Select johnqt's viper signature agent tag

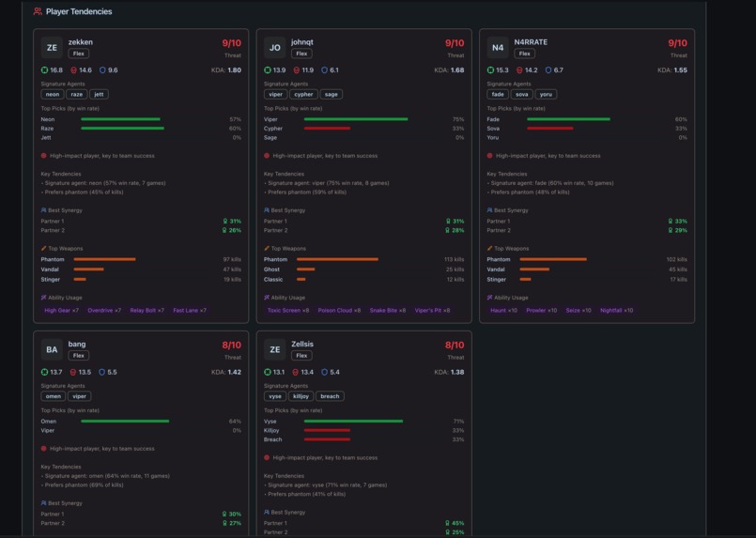coord(276,95)
